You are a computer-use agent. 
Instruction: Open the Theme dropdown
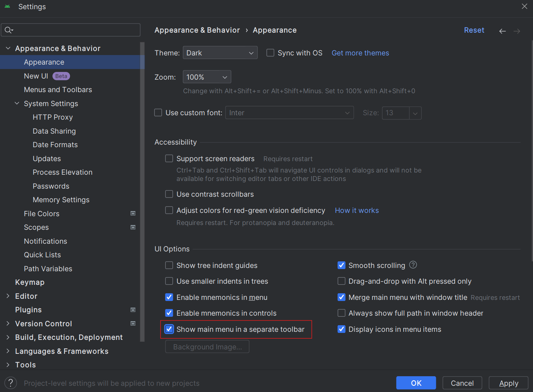[x=220, y=53]
